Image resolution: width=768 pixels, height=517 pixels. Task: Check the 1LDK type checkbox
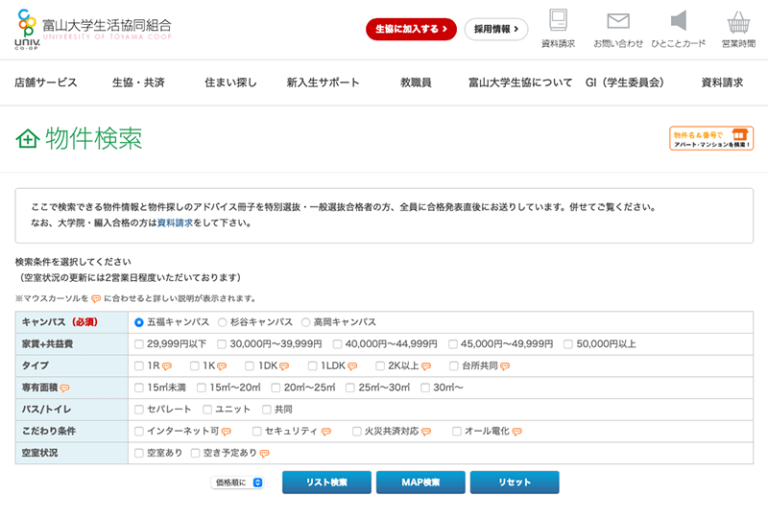pyautogui.click(x=312, y=366)
